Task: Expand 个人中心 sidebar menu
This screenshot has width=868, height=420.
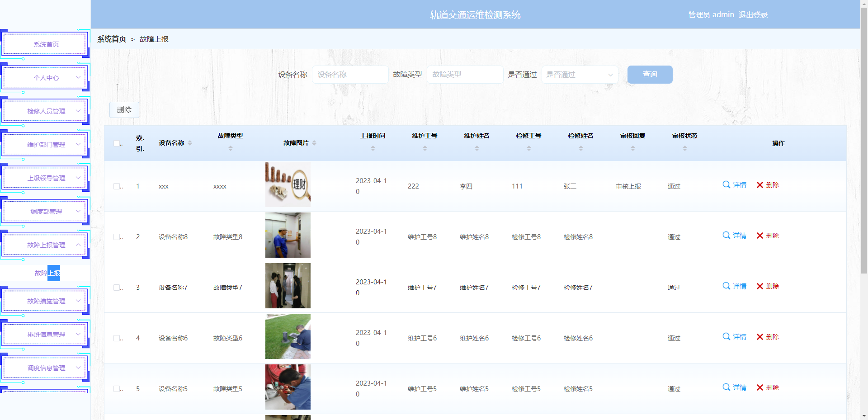Action: tap(45, 78)
